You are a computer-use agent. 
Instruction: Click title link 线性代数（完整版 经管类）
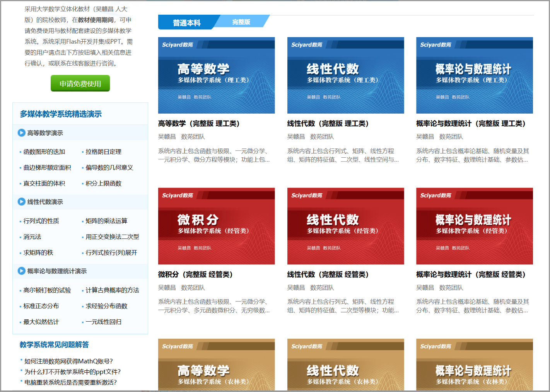click(328, 274)
